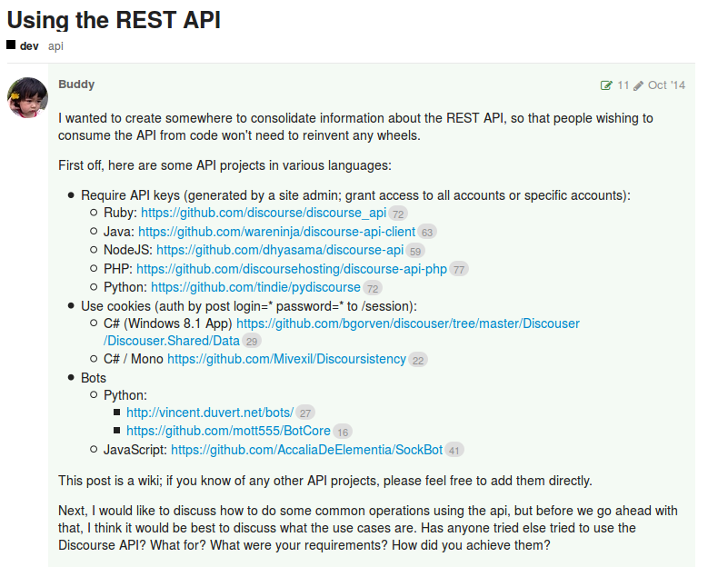Open Buddy's profile via the avatar picture

pyautogui.click(x=28, y=95)
